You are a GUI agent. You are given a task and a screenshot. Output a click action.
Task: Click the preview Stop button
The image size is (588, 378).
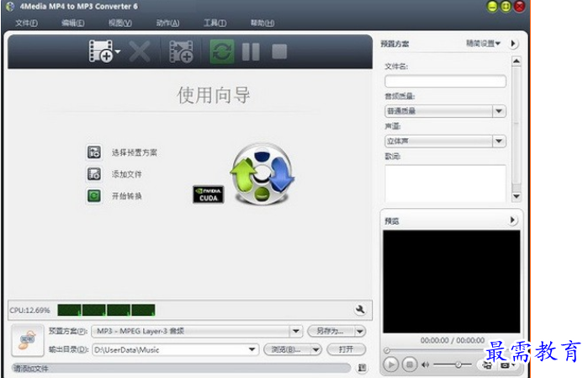point(410,365)
